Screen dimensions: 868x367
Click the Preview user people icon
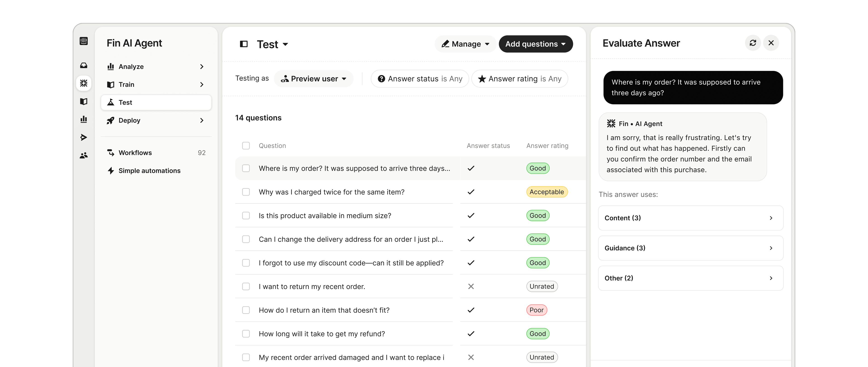[x=285, y=79]
